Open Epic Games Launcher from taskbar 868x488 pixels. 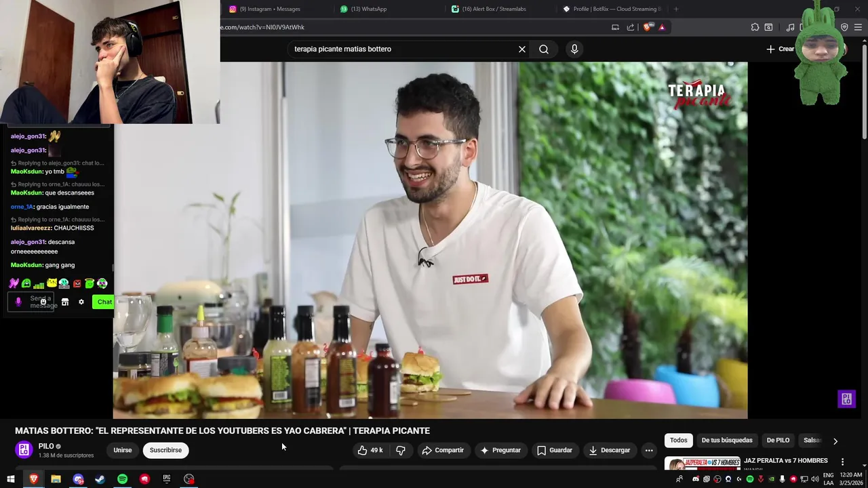[167, 479]
